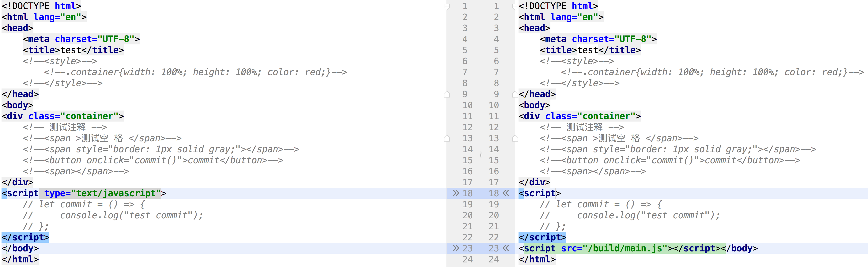Collapse the DOCTYPE fold marker in left gutter
Image resolution: width=868 pixels, height=267 pixels.
point(447,6)
